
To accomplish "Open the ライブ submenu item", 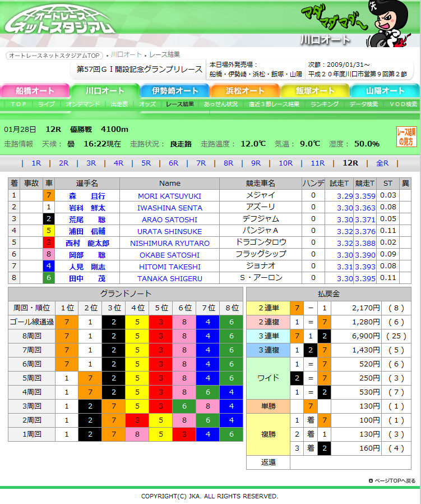I will click(47, 104).
